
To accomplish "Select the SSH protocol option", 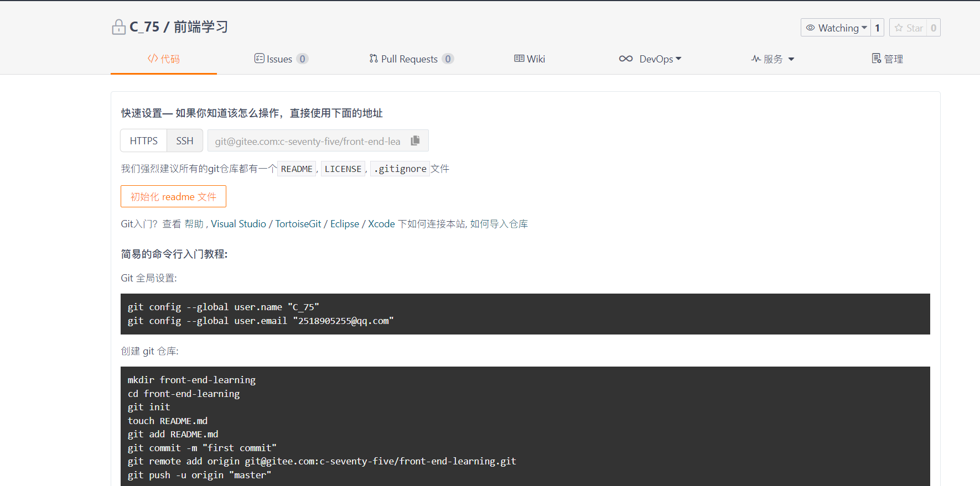I will 185,141.
